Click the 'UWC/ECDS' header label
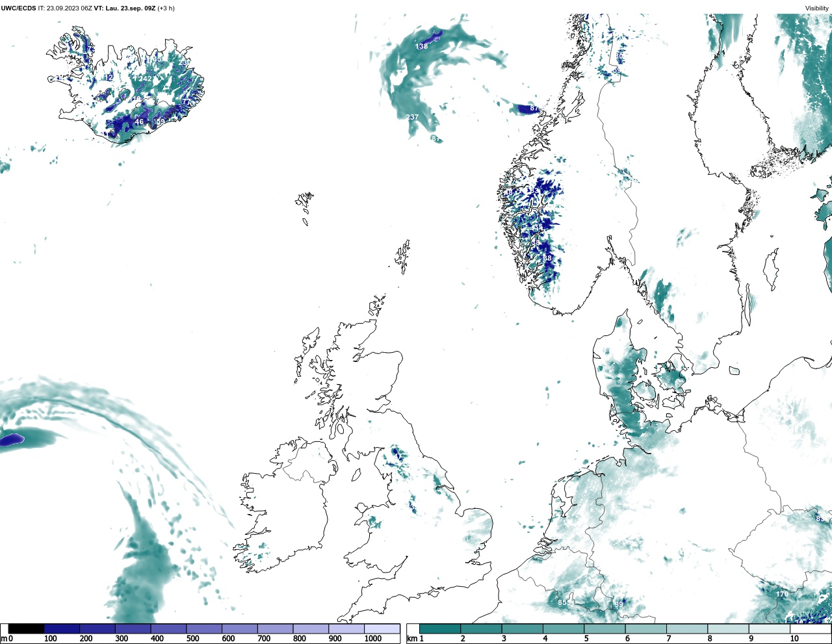Image resolution: width=832 pixels, height=644 pixels. point(18,8)
